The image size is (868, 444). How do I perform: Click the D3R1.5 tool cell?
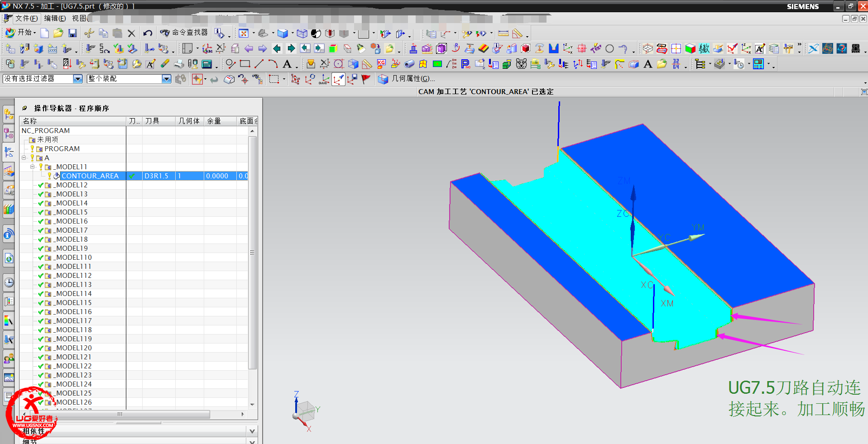158,176
